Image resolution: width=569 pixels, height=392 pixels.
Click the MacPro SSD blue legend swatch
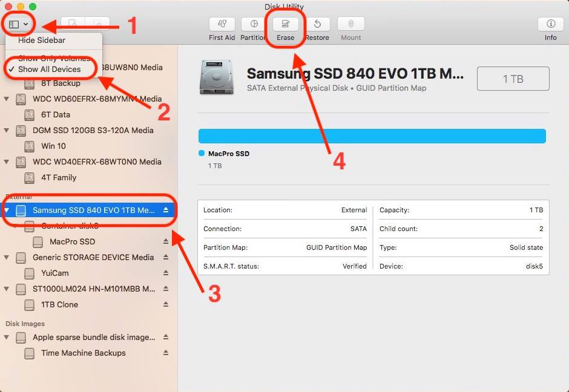[202, 153]
